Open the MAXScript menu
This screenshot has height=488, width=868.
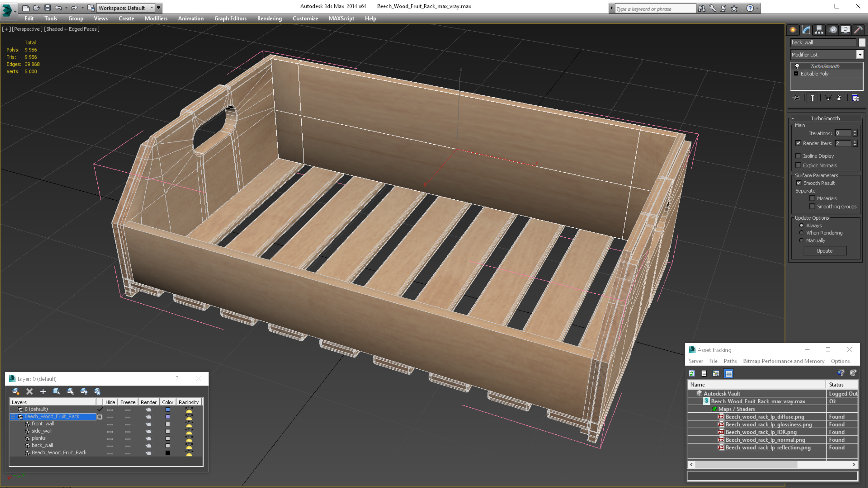point(341,18)
